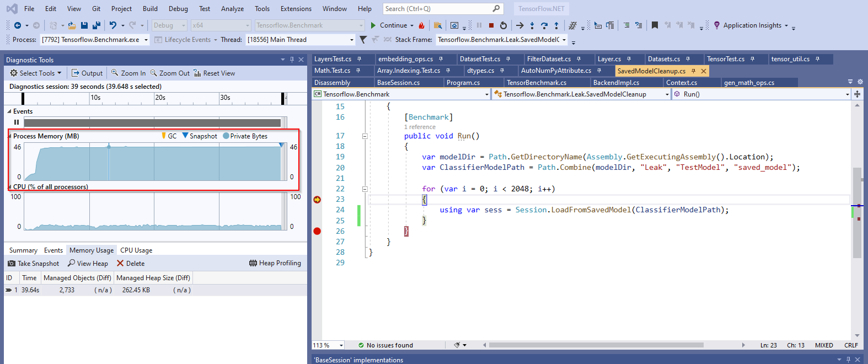Toggle a bookmark on current line
The image size is (868, 364).
tap(655, 25)
